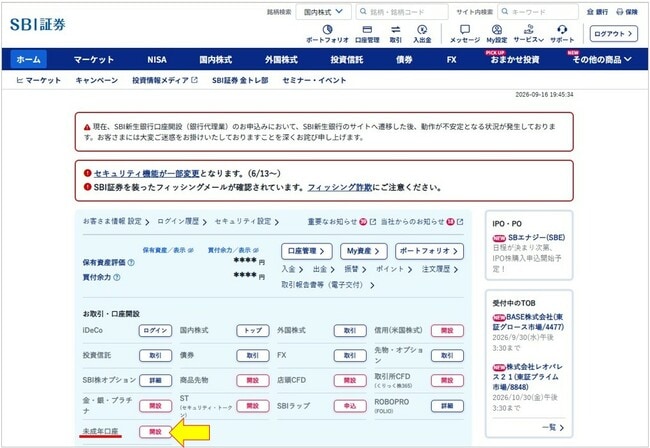
Task: Click the help icon beside 買付余力
Action: coord(117,277)
